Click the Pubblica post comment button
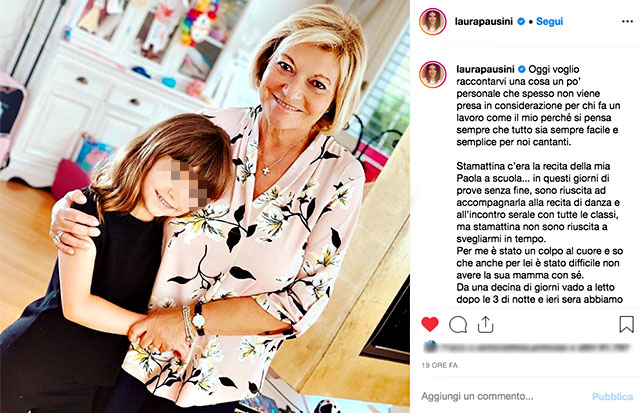 pyautogui.click(x=612, y=396)
